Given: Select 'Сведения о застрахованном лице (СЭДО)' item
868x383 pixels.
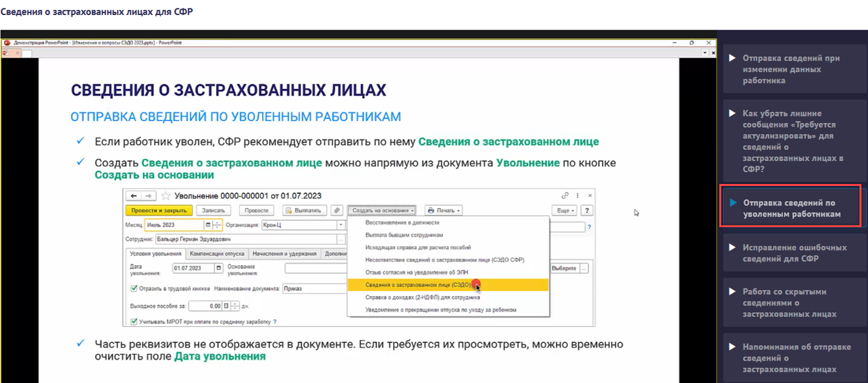Looking at the screenshot, I should pyautogui.click(x=447, y=285).
